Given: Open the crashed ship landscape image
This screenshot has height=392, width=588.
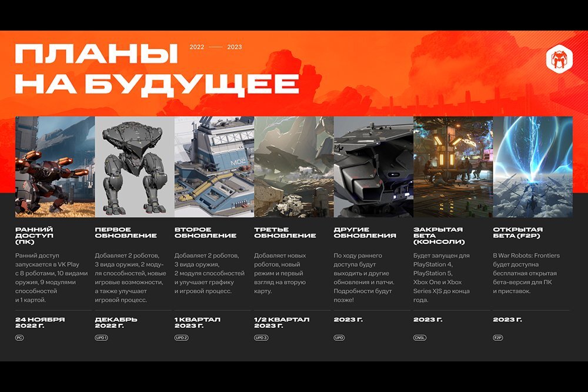Looking at the screenshot, I should 294,167.
